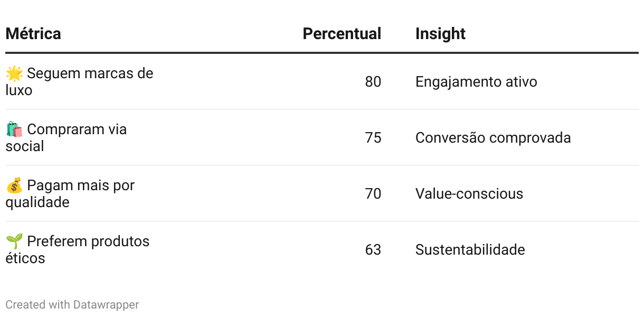The image size is (644, 317).
Task: Click the value 75 in Percentual
Action: [373, 138]
